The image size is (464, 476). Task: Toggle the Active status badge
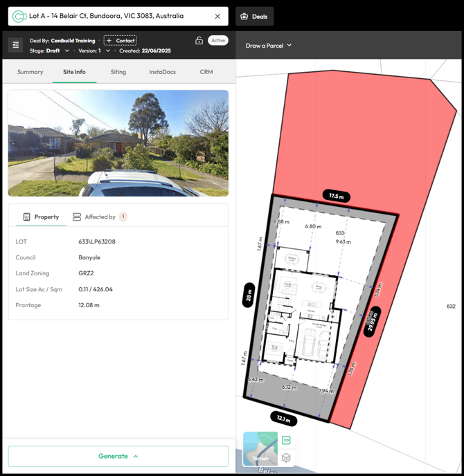pyautogui.click(x=218, y=41)
